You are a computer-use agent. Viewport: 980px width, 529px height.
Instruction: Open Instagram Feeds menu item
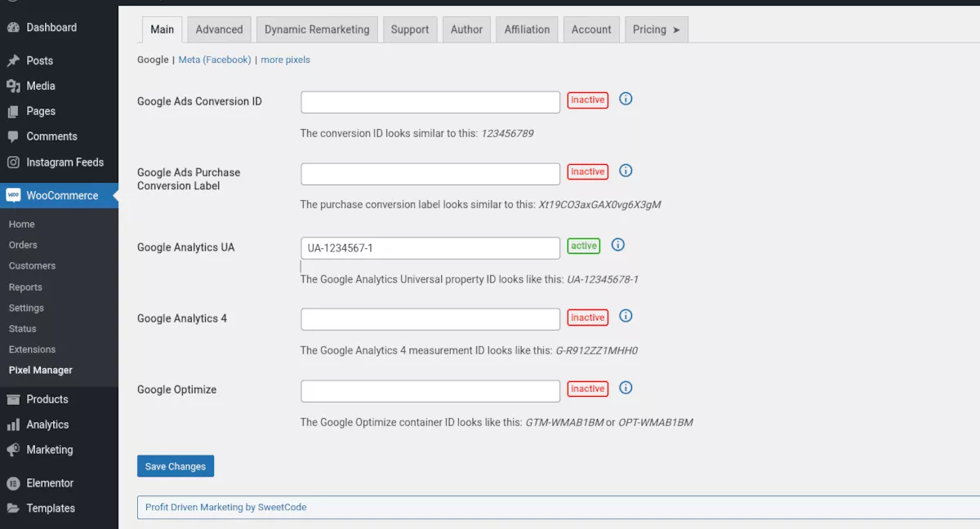pos(65,162)
